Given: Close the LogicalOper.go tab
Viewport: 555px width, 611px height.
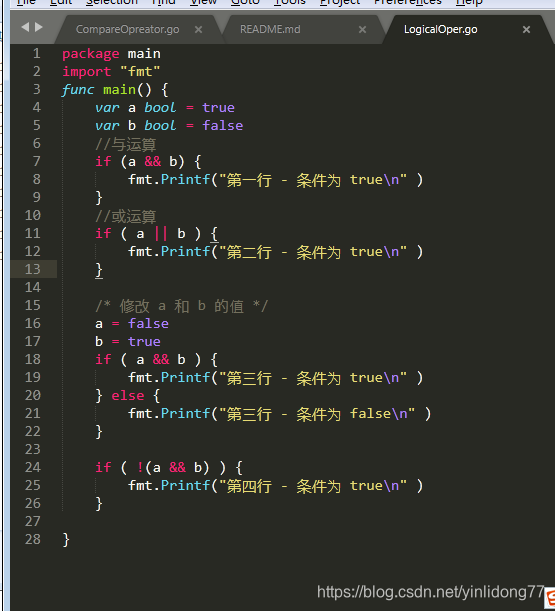Looking at the screenshot, I should 527,30.
